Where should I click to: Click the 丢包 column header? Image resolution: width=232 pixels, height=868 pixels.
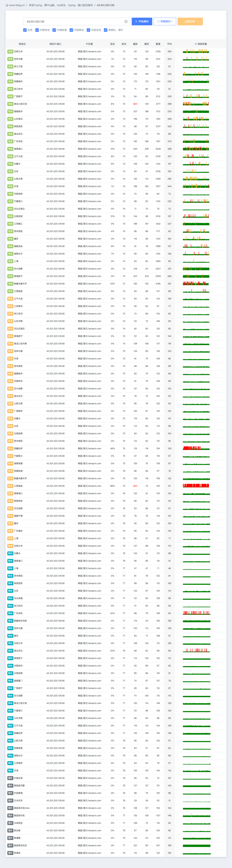[x=112, y=44]
